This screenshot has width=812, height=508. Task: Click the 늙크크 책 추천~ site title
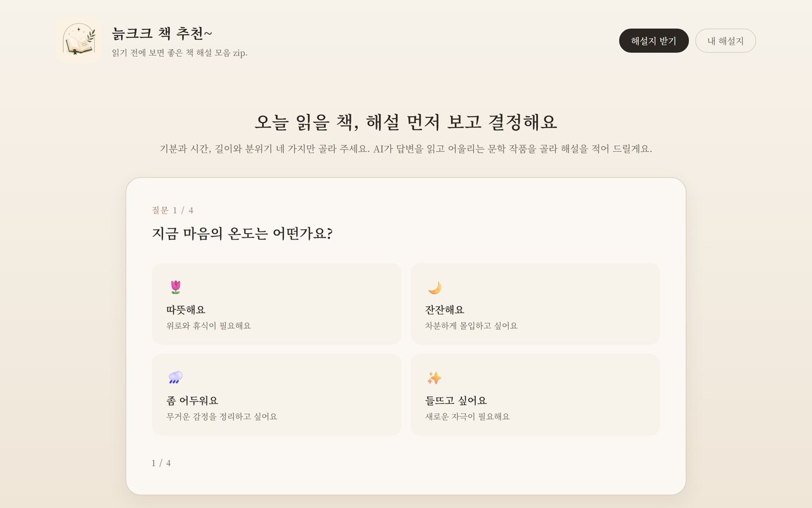point(162,33)
